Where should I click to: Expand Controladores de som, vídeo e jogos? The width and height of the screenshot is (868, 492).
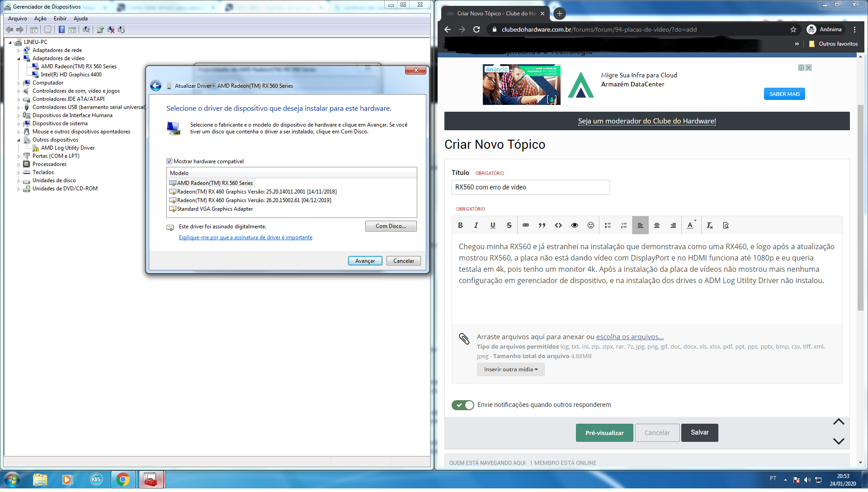point(19,91)
